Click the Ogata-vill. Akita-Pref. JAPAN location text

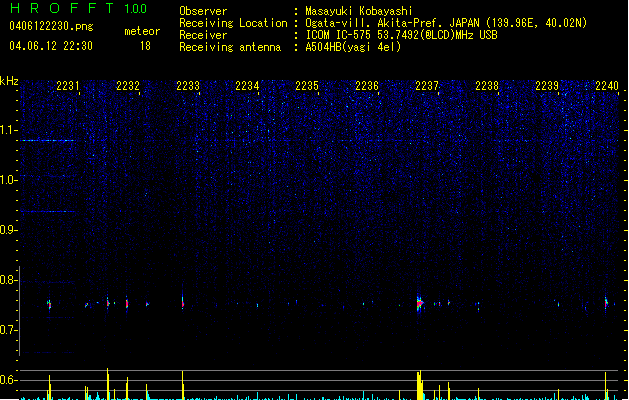446,23
